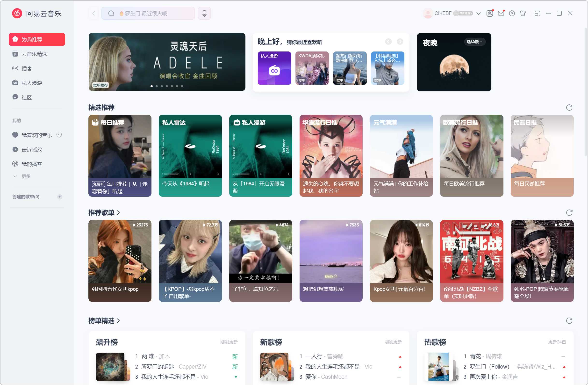Play 青花 - 周传雄 in 热歌榜
The image size is (588, 385).
tap(515, 356)
